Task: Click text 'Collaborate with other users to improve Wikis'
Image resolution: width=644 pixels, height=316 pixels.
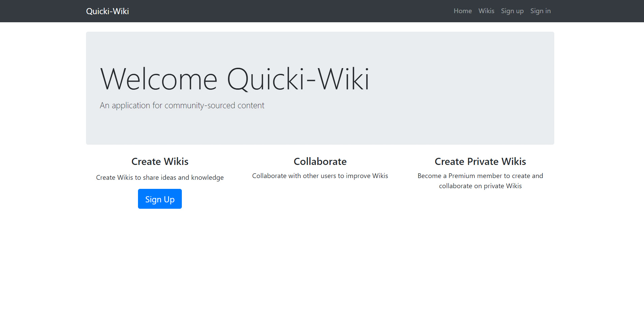Action: [320, 176]
